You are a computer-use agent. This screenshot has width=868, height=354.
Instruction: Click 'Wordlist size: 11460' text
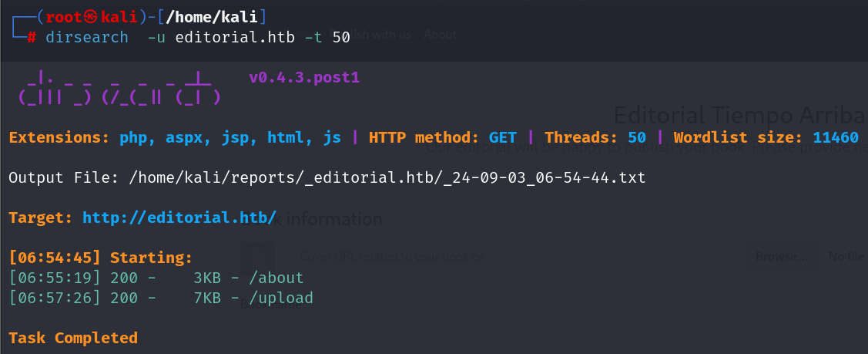(x=766, y=137)
